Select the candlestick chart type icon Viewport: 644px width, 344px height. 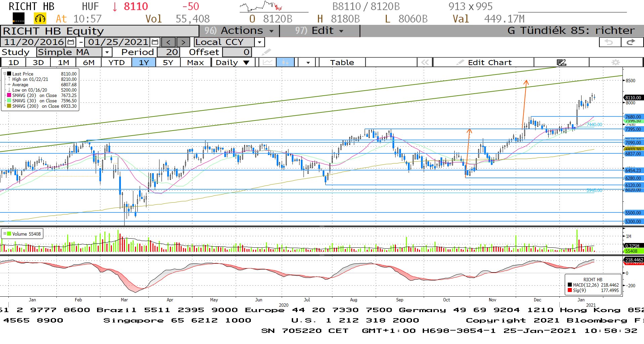tap(285, 62)
